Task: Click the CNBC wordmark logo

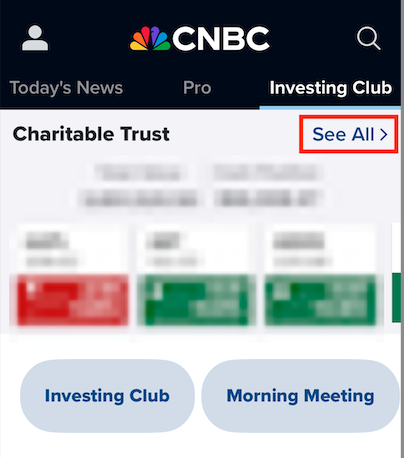Action: click(221, 39)
